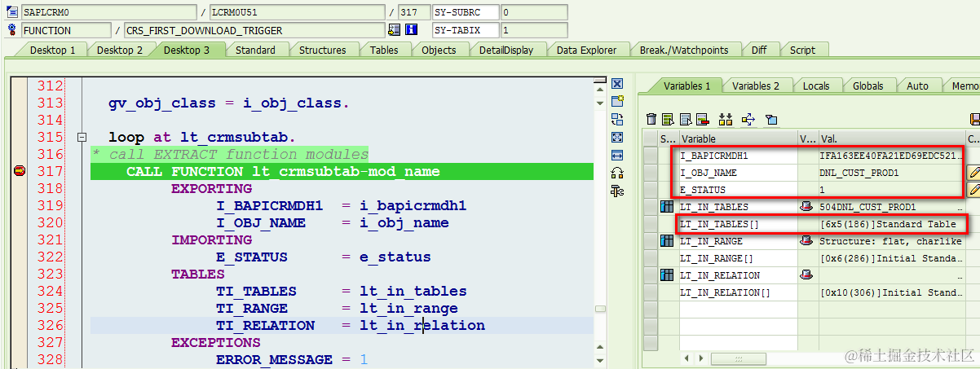Click the source code vertical scrollbar thumb
Image resolution: width=980 pixels, height=369 pixels.
[600, 309]
